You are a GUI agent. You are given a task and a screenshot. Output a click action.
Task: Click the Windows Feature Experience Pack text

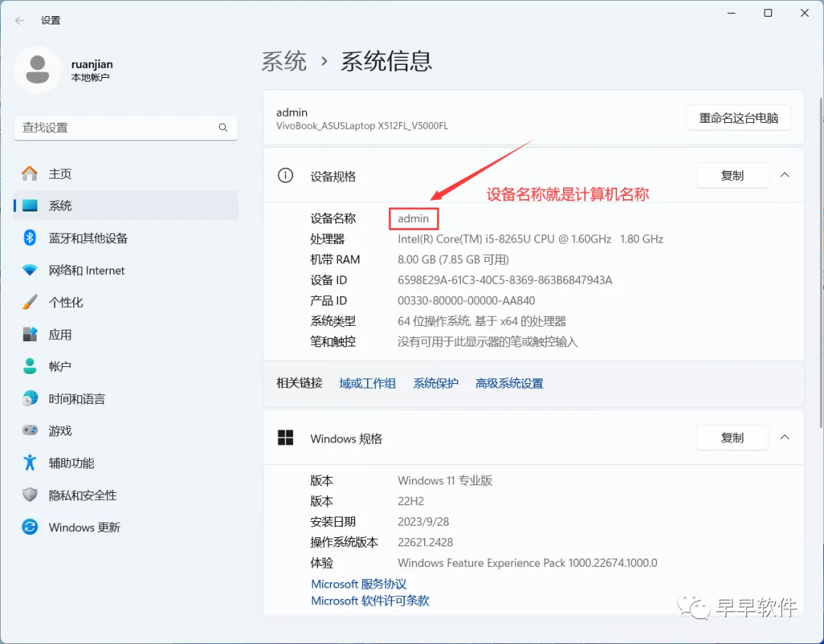click(528, 563)
